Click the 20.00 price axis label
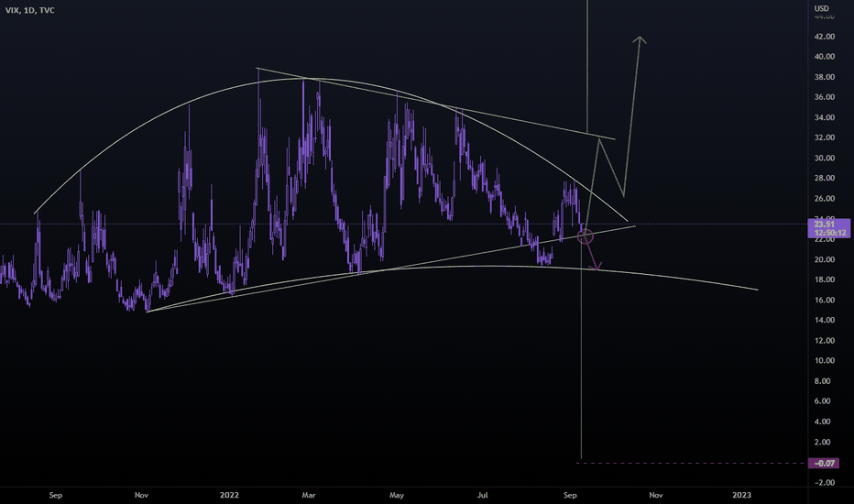The width and height of the screenshot is (854, 504). 824,259
